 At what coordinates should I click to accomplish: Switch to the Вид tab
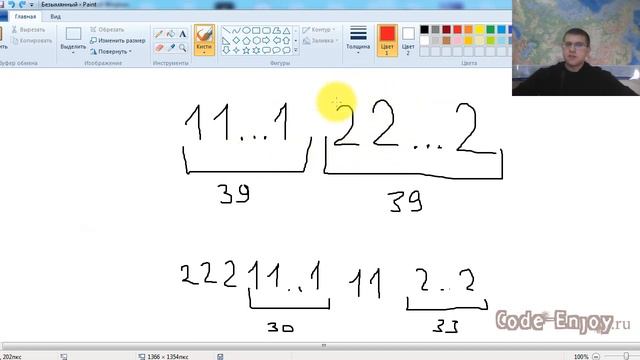(56, 17)
